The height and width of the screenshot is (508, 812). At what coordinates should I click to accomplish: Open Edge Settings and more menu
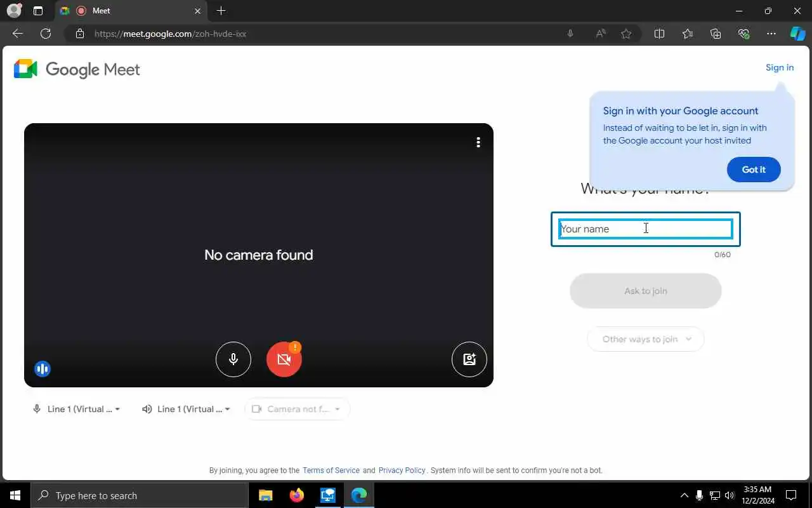tap(771, 34)
